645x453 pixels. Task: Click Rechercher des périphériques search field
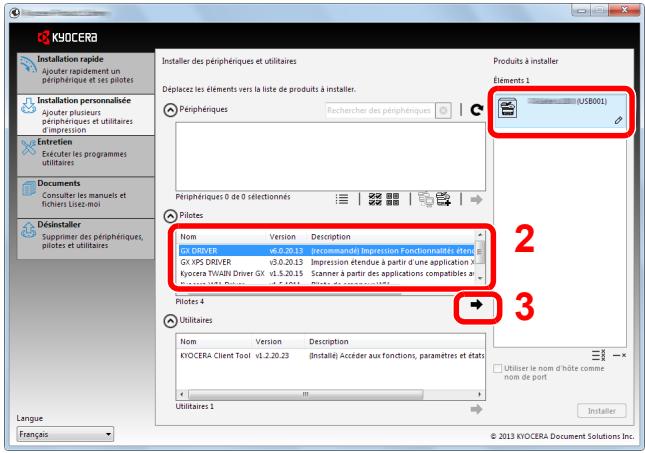[380, 110]
